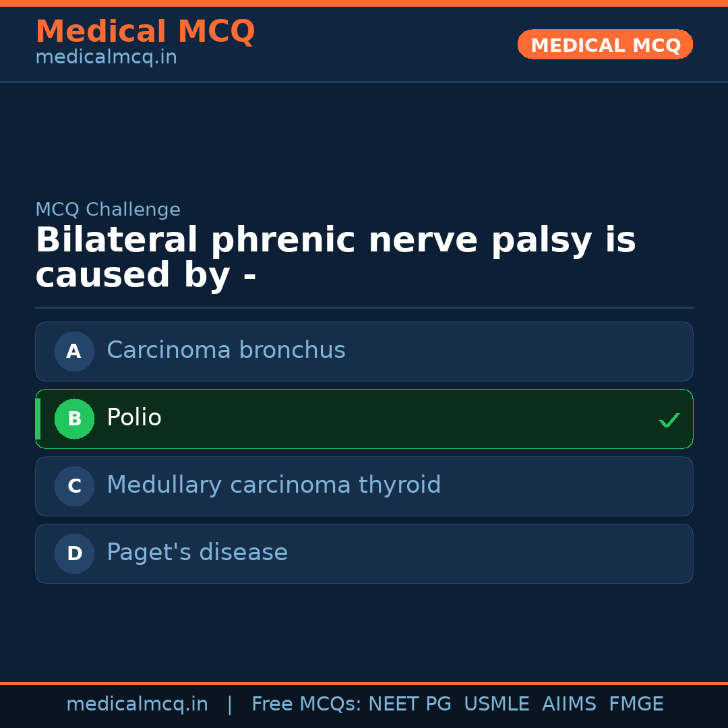Click the Medical MCQ header title
Screen dimensions: 728x728
145,32
